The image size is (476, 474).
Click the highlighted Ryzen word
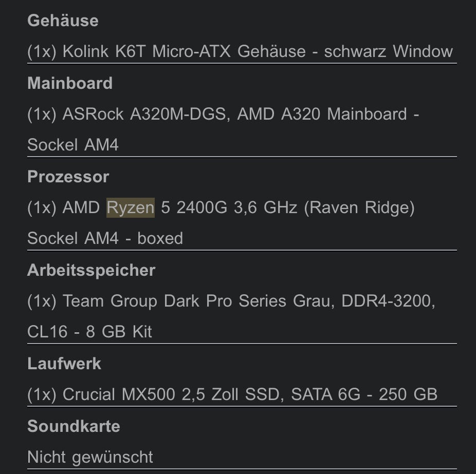[131, 208]
